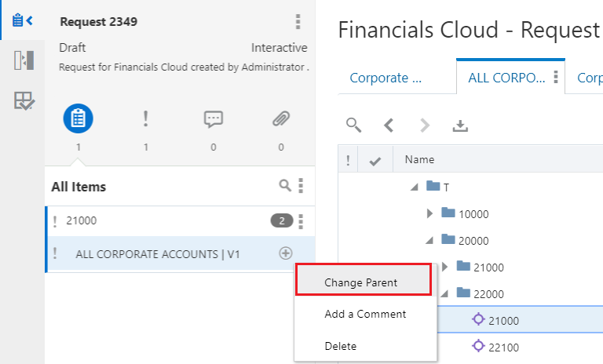Go to previous item arrow
Image resolution: width=603 pixels, height=364 pixels.
pos(388,126)
